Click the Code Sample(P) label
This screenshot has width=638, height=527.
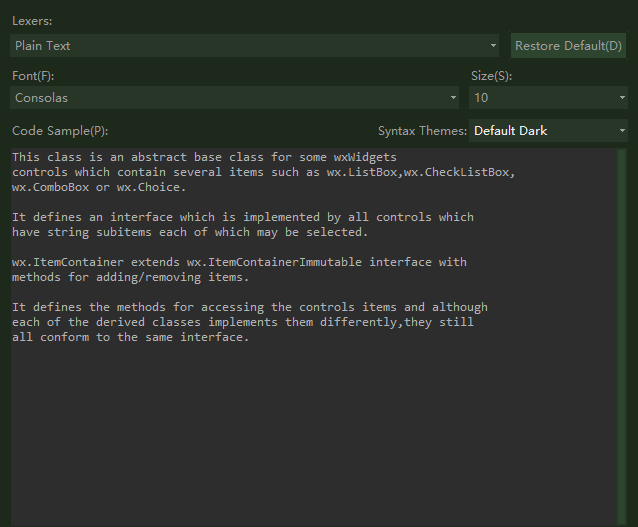tap(59, 131)
